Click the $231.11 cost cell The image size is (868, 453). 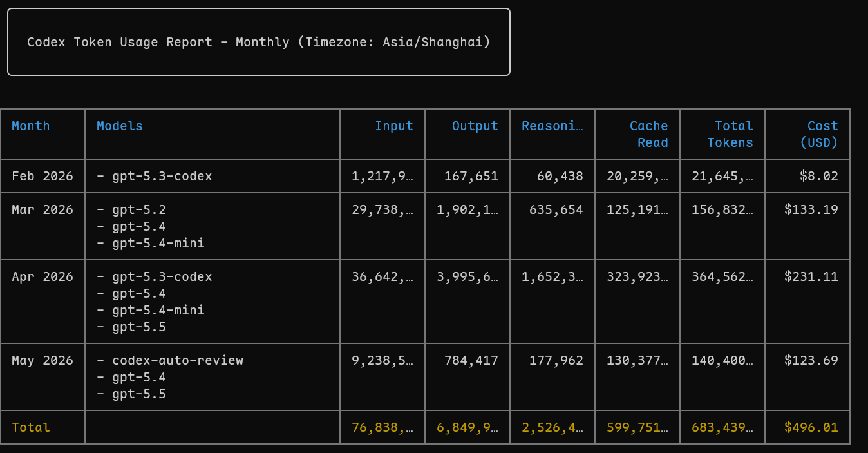point(811,276)
